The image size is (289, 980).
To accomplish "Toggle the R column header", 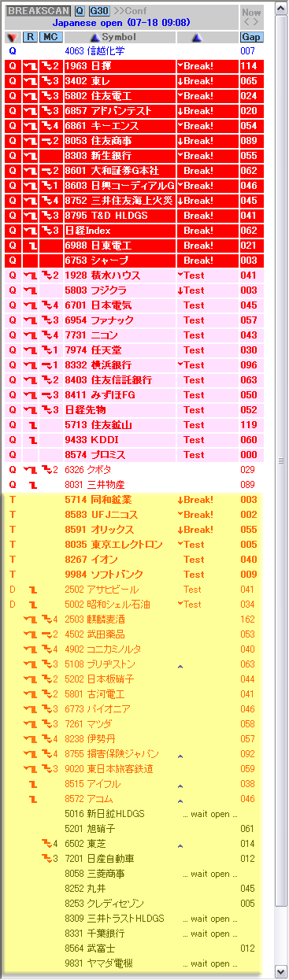I will click(30, 37).
